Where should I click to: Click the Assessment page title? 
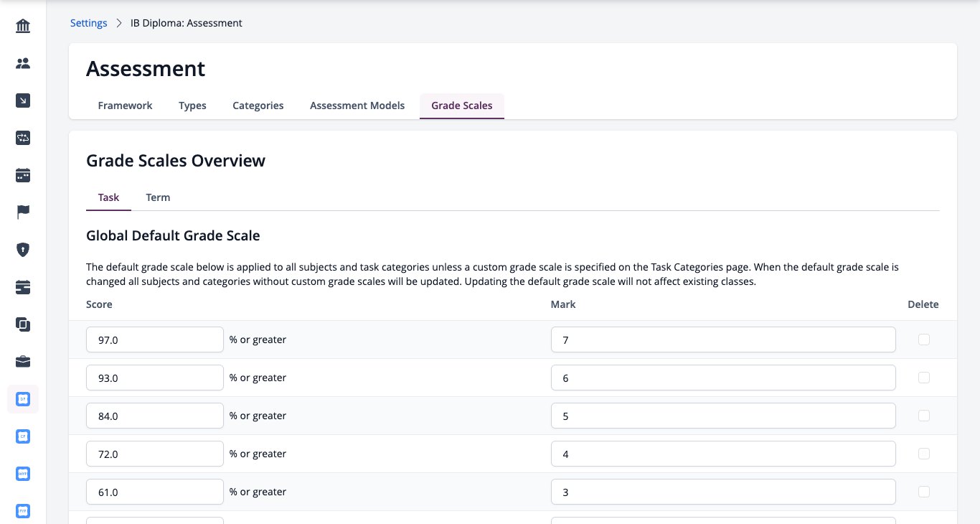click(x=146, y=69)
